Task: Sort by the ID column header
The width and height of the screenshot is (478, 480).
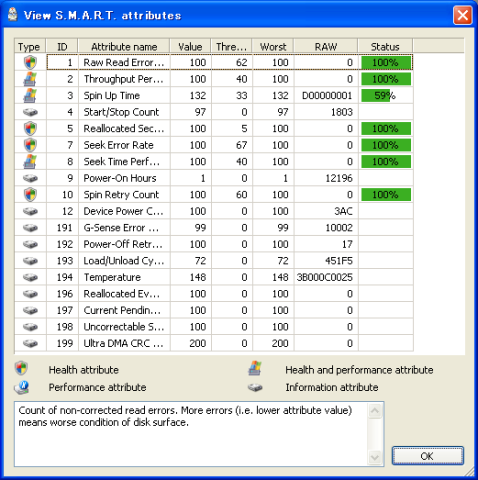Action: [62, 46]
